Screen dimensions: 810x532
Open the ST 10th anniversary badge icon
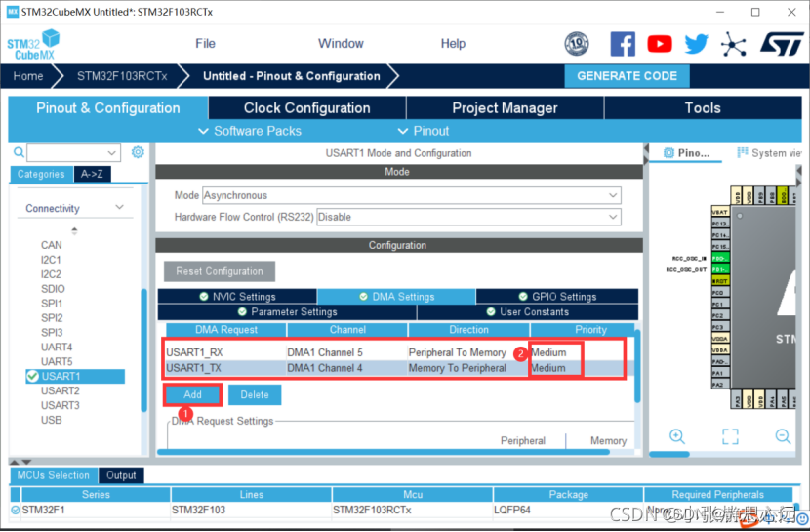pyautogui.click(x=577, y=44)
